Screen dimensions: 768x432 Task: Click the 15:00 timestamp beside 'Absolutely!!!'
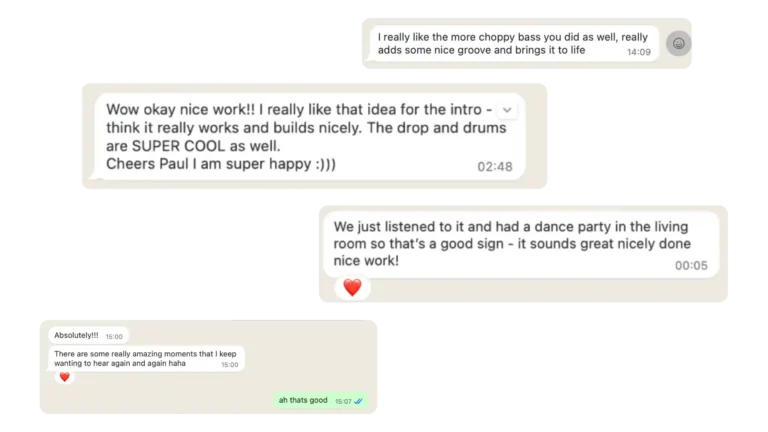114,337
